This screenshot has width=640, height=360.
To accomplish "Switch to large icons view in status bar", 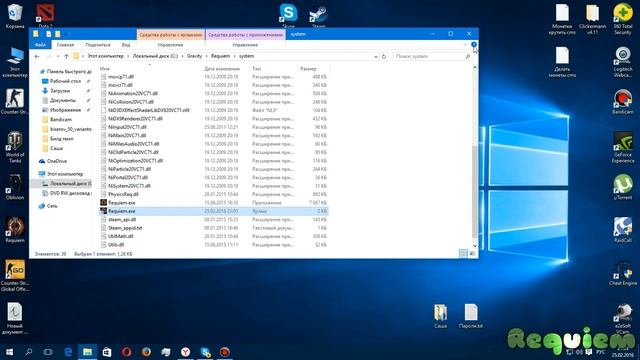I will pyautogui.click(x=472, y=254).
